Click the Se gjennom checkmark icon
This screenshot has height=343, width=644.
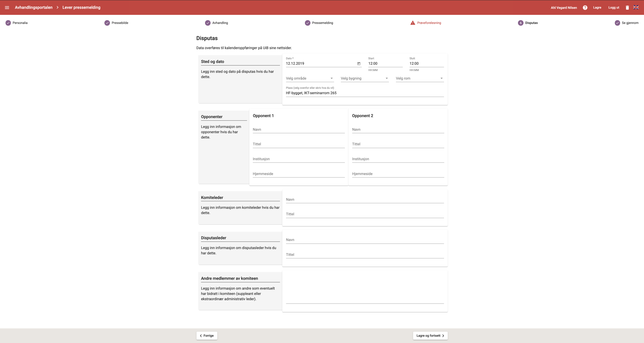click(617, 23)
